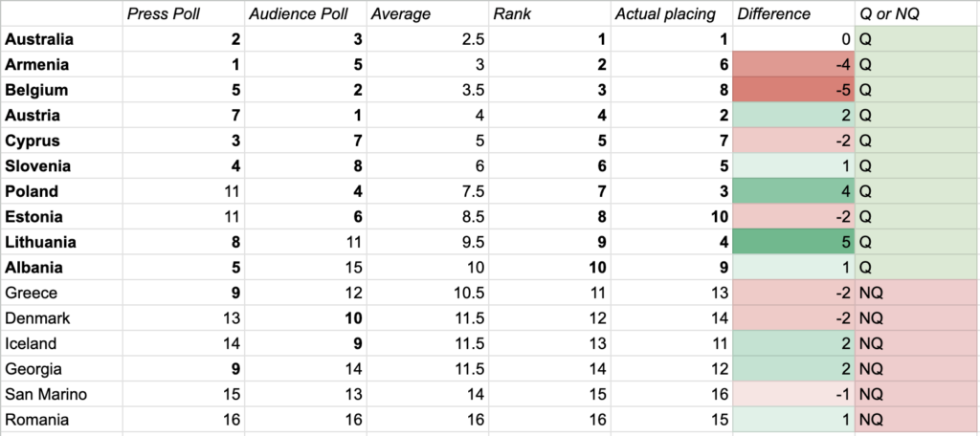Screen dimensions: 980x436
Task: Click the Actual placing header cell
Action: coord(671,13)
